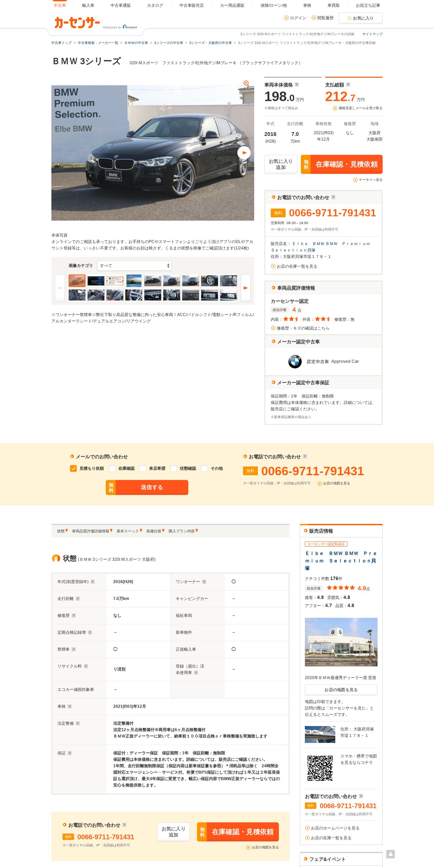Click next arrow in thumbnail gallery

coord(246,288)
